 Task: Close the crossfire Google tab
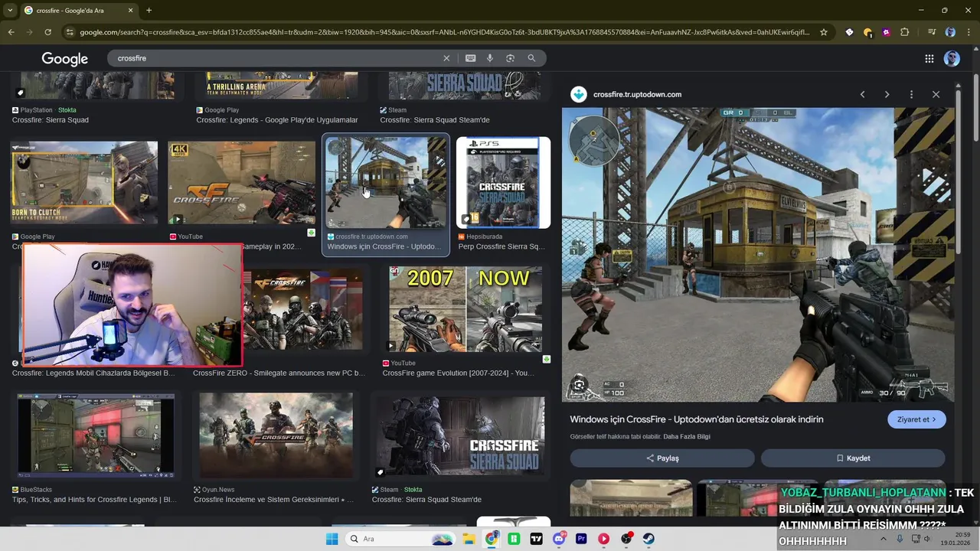tap(130, 10)
